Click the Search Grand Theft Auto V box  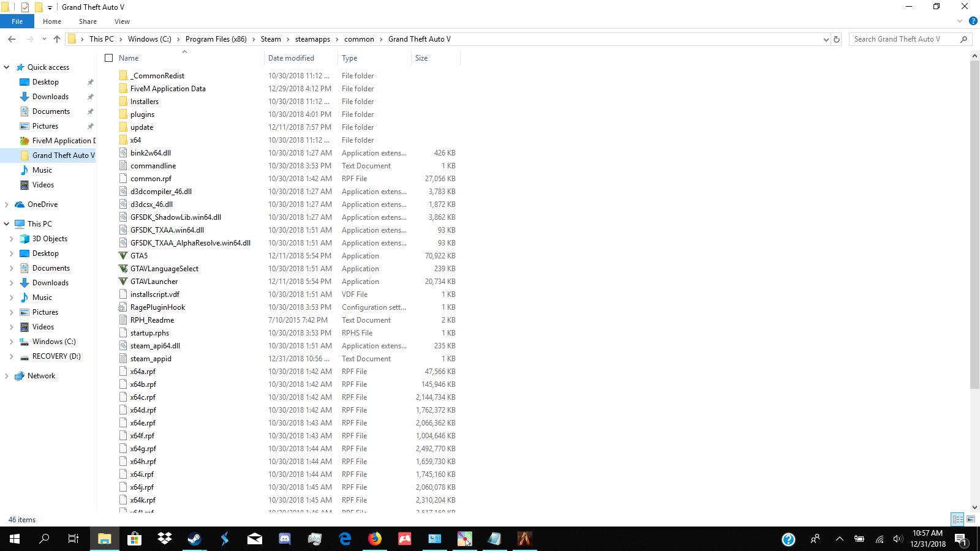coord(911,39)
